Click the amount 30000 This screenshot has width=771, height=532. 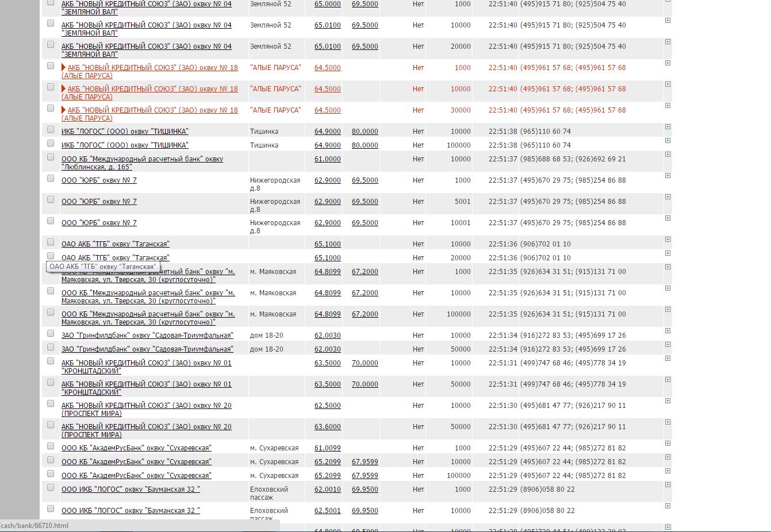[x=461, y=110]
